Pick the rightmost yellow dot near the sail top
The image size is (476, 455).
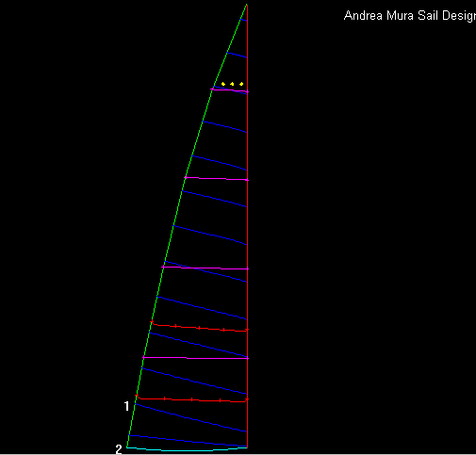tap(241, 84)
